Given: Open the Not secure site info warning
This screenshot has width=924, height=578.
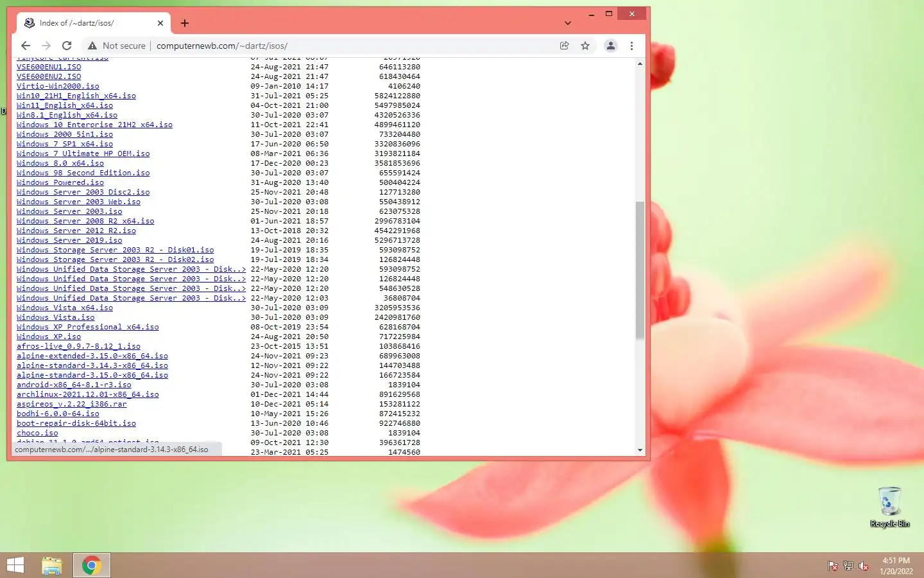Looking at the screenshot, I should pyautogui.click(x=117, y=46).
